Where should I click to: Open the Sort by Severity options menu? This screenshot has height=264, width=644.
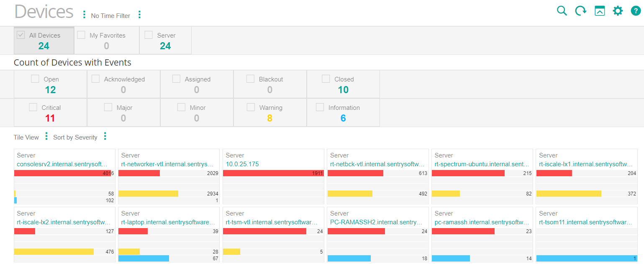(105, 137)
